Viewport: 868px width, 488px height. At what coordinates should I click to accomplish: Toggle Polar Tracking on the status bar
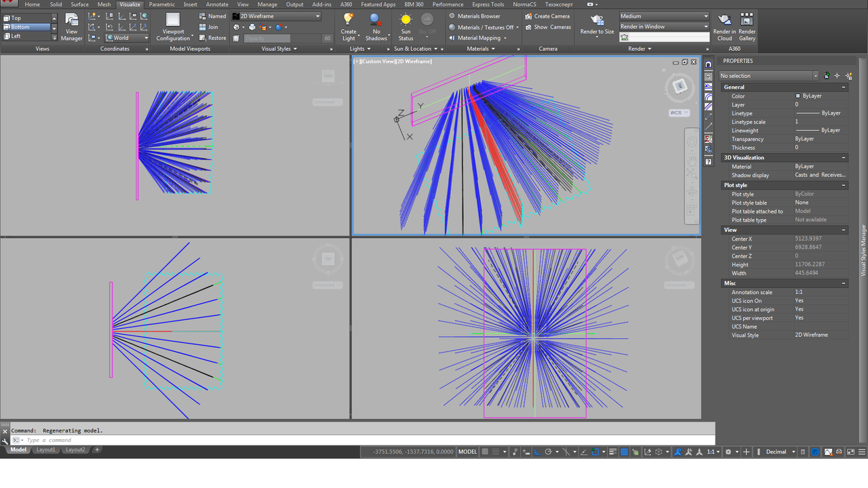[548, 451]
